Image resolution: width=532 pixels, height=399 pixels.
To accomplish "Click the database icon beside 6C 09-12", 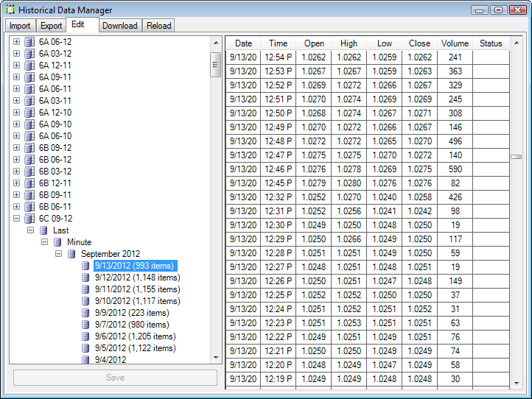I will click(x=29, y=219).
